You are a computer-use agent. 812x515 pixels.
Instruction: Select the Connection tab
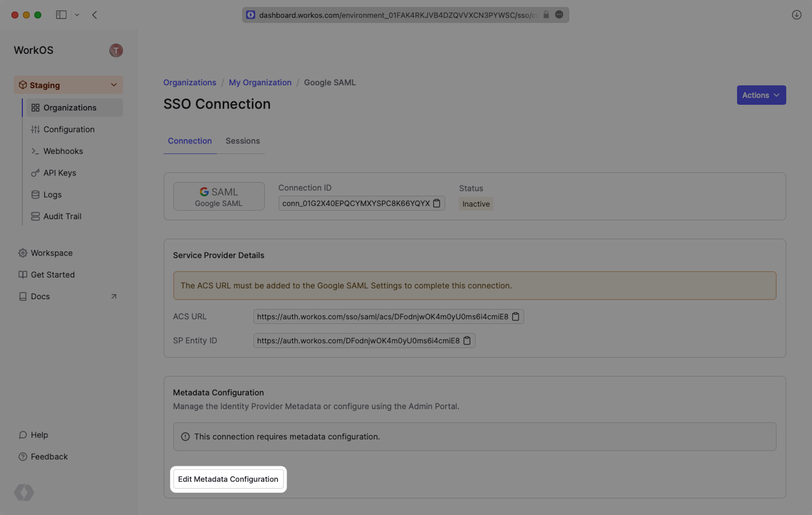pyautogui.click(x=189, y=141)
